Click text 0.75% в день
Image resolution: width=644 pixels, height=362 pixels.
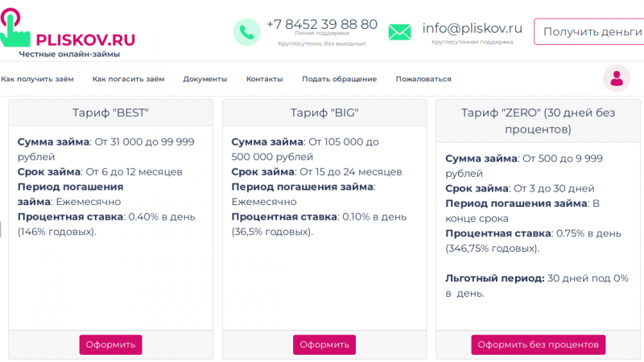(589, 233)
